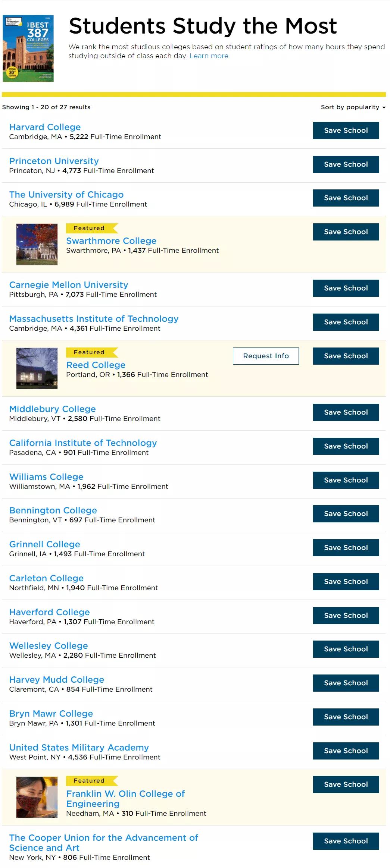View Massachusetts Institute of Technology profile

94,319
